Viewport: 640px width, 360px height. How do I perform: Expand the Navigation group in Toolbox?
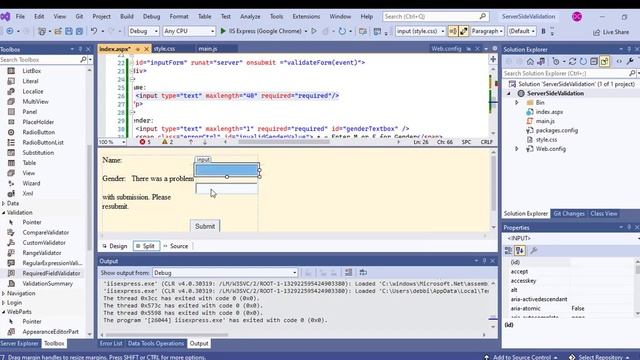point(4,293)
